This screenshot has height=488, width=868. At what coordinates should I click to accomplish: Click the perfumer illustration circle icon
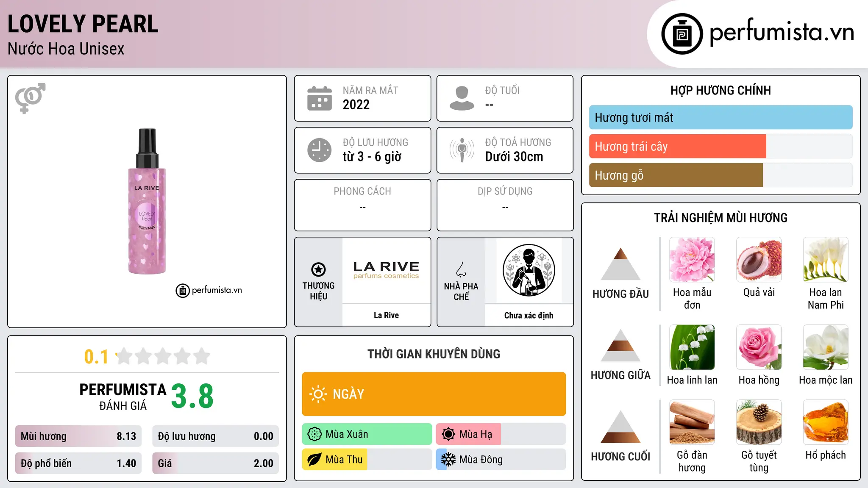point(529,270)
